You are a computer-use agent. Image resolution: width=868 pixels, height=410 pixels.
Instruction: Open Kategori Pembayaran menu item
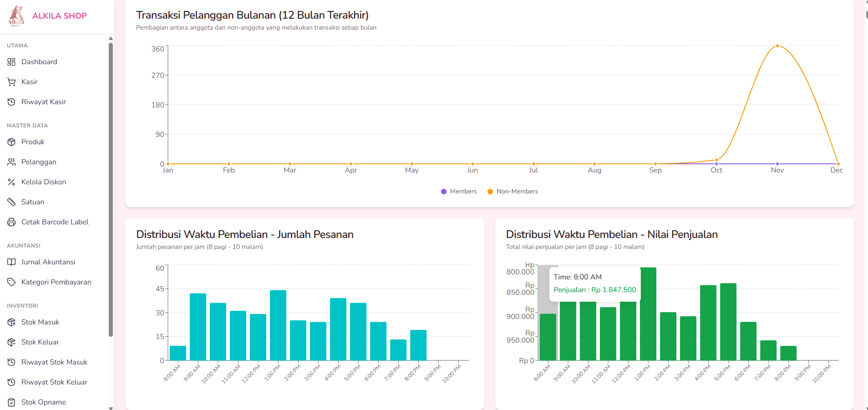click(56, 282)
